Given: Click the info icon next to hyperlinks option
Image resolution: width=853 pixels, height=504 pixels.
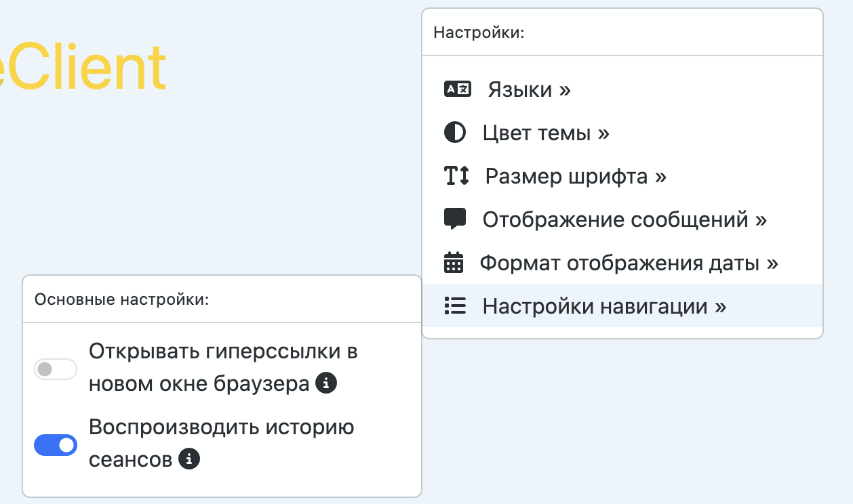Looking at the screenshot, I should click(x=326, y=384).
